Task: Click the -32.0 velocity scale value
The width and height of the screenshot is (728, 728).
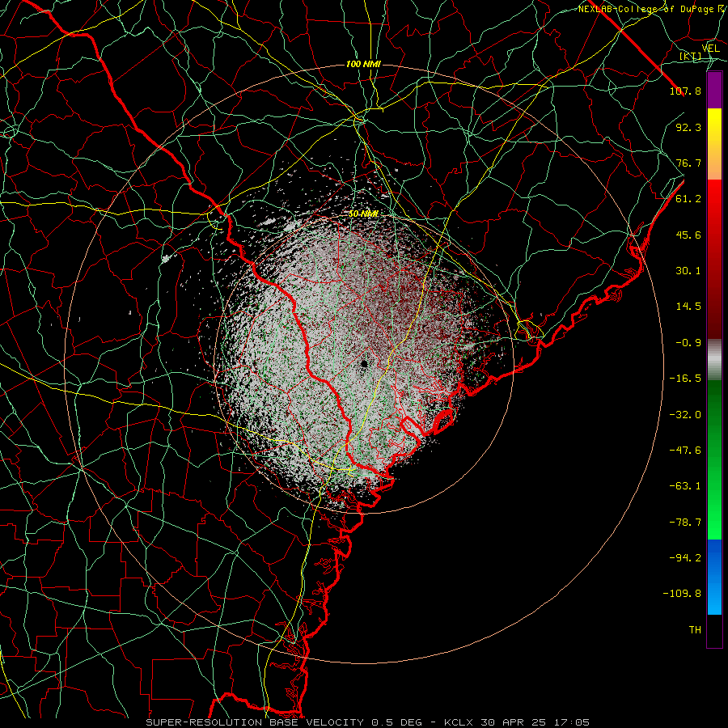Action: (x=685, y=415)
